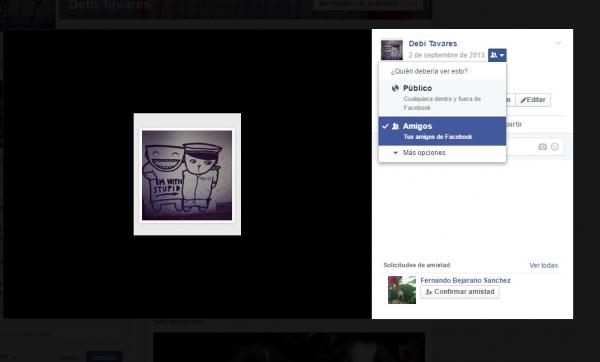Open Debi Tavares profile name link

(x=433, y=44)
